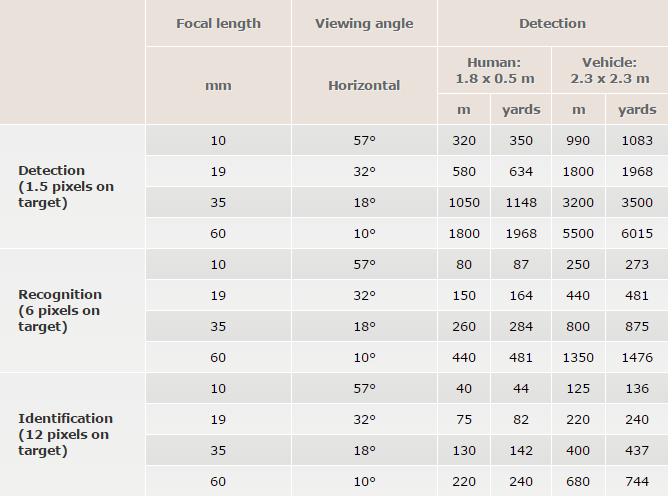This screenshot has width=668, height=496.
Task: Click the Focal length column header
Action: click(x=218, y=23)
